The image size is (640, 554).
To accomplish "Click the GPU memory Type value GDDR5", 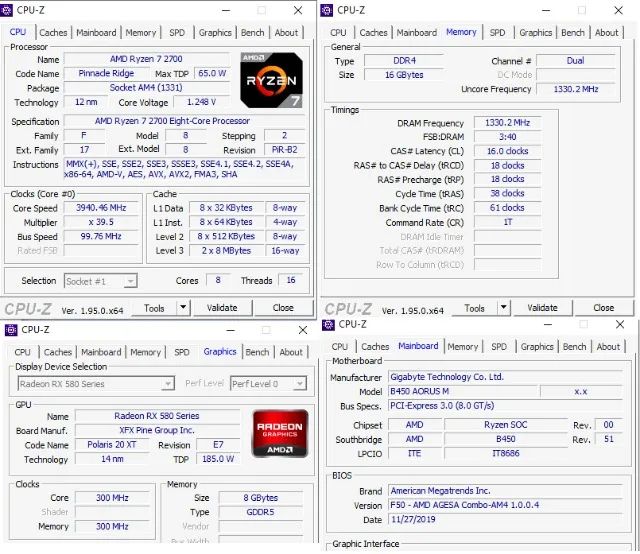I will coord(260,512).
